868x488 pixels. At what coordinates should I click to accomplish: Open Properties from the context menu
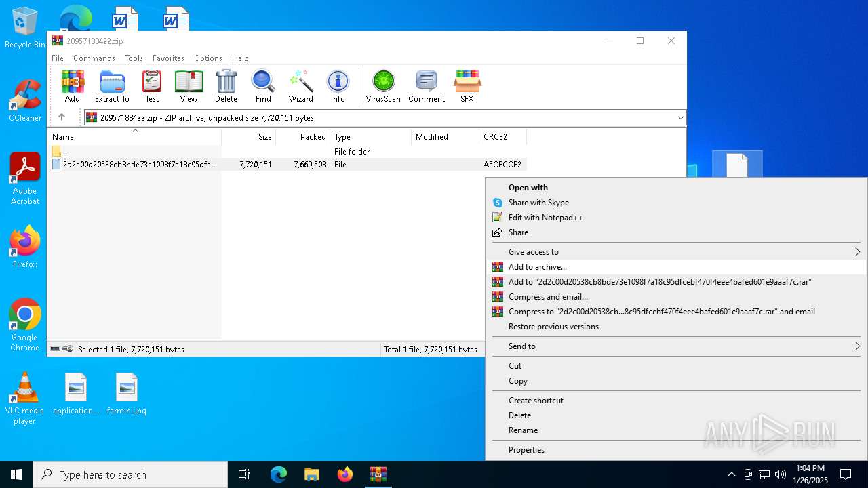pyautogui.click(x=677, y=450)
